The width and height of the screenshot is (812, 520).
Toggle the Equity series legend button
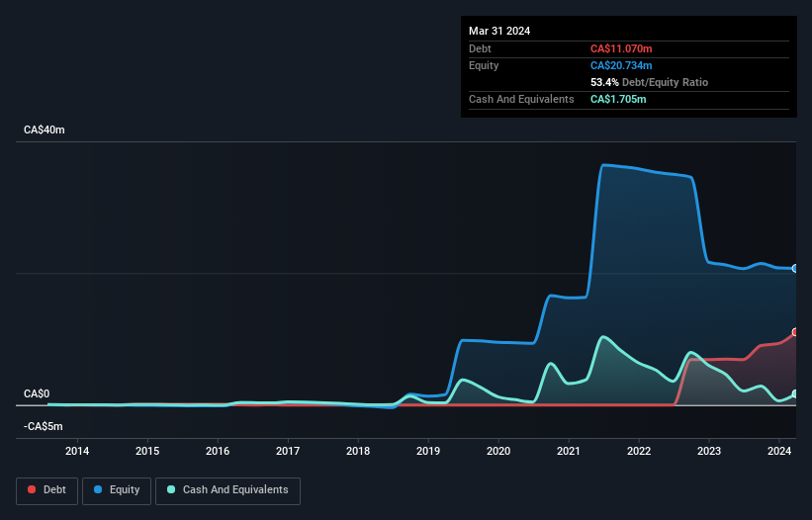click(117, 490)
